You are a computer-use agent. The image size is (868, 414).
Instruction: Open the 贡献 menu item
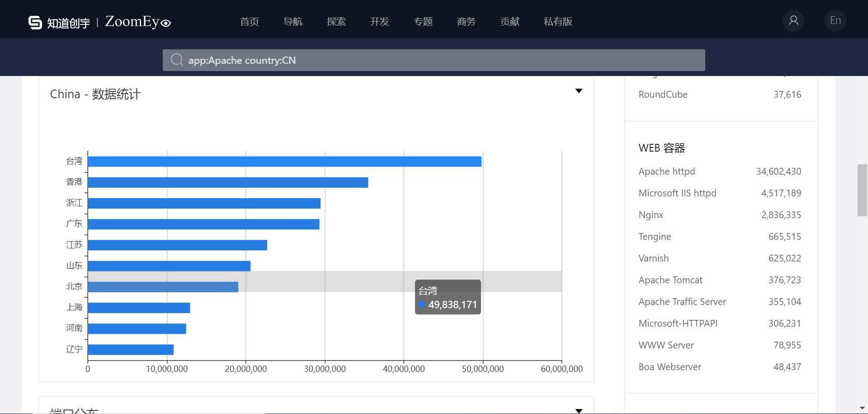click(510, 22)
